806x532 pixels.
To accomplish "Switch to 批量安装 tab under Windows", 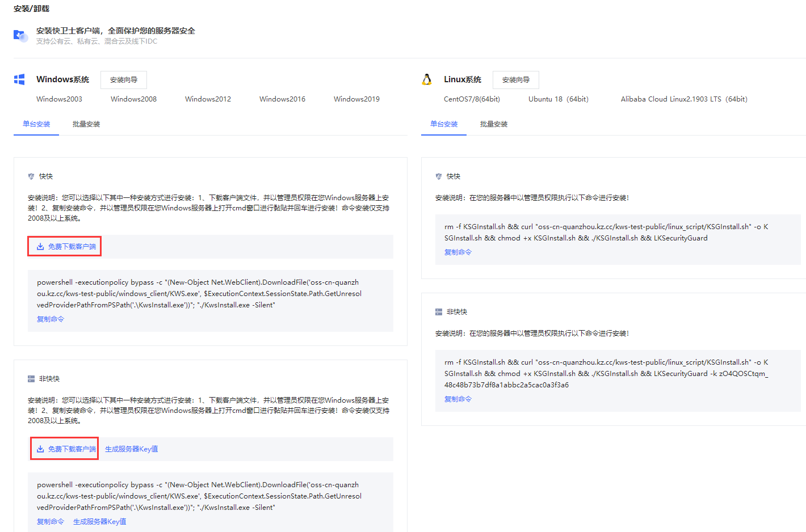I will [x=86, y=124].
